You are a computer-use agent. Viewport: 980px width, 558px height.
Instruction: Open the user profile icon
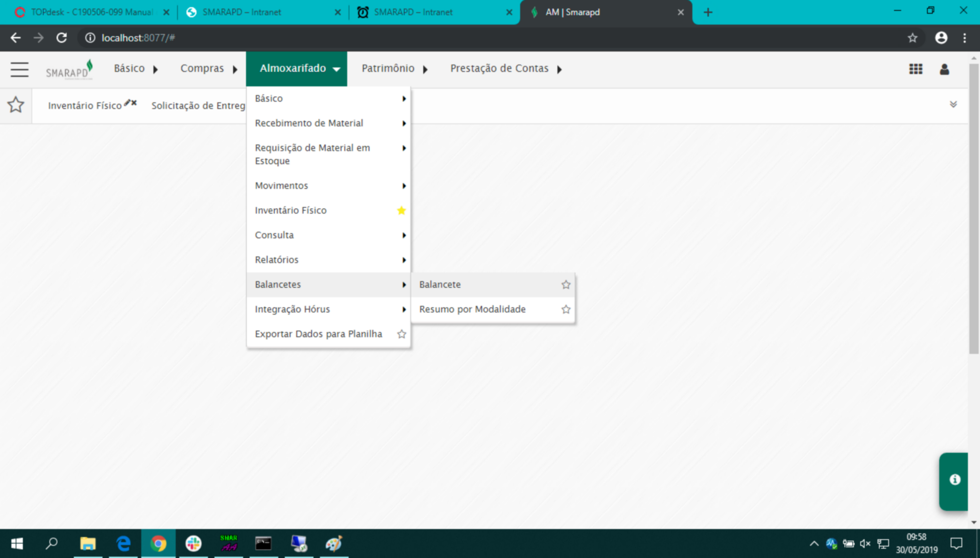click(x=944, y=69)
